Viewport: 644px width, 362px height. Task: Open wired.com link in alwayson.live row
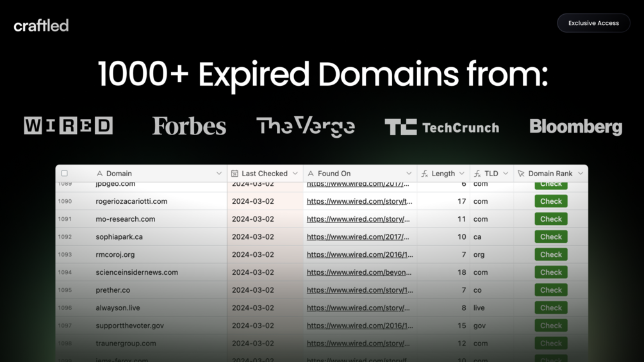click(358, 308)
